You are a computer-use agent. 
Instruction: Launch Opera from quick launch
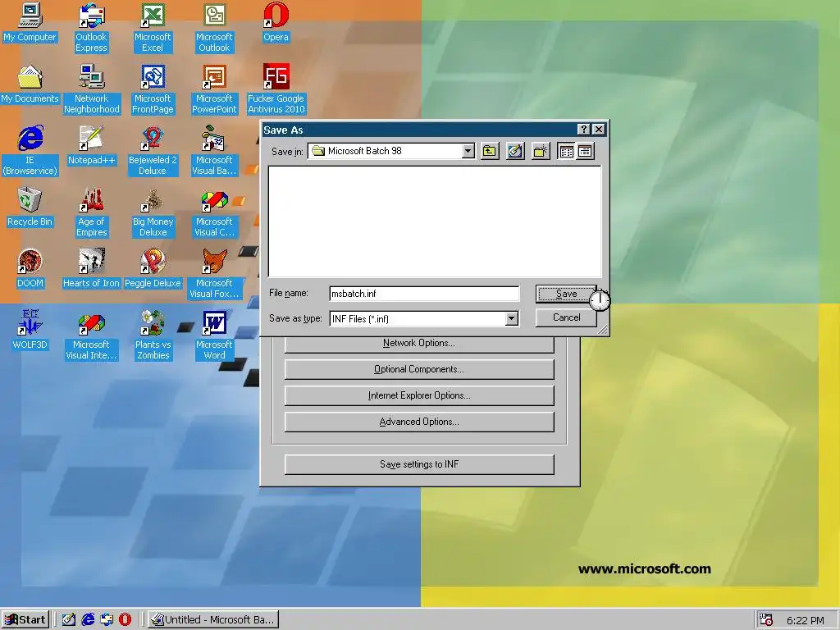pyautogui.click(x=125, y=620)
